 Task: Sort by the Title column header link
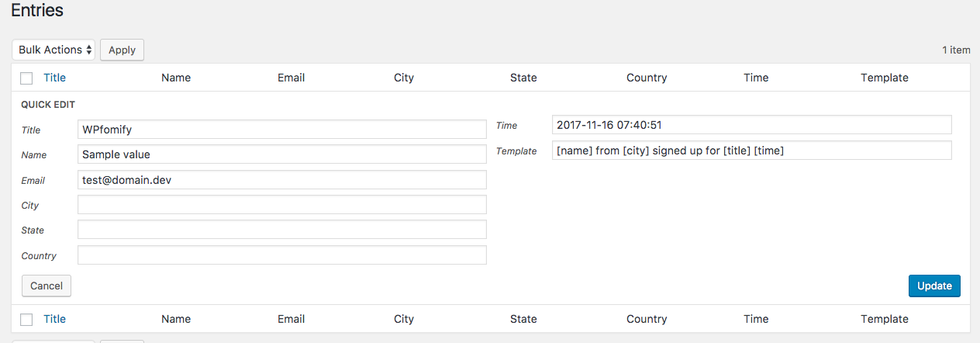pyautogui.click(x=55, y=78)
